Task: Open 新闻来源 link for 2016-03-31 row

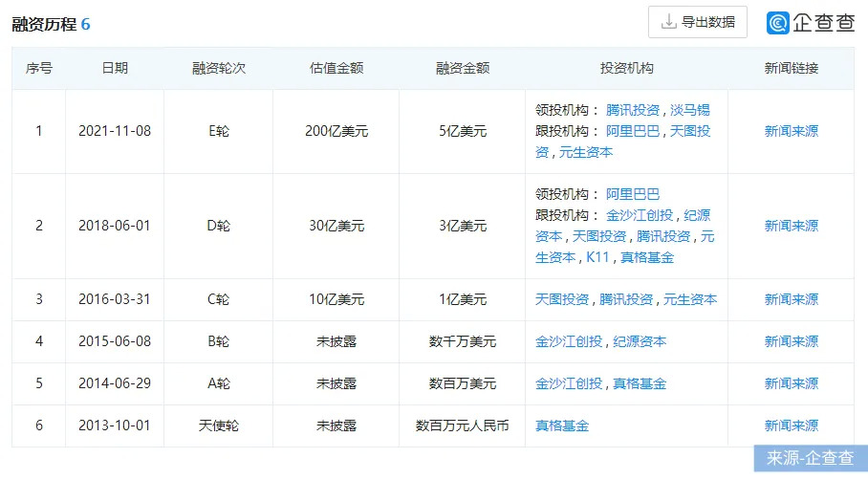Action: (792, 299)
